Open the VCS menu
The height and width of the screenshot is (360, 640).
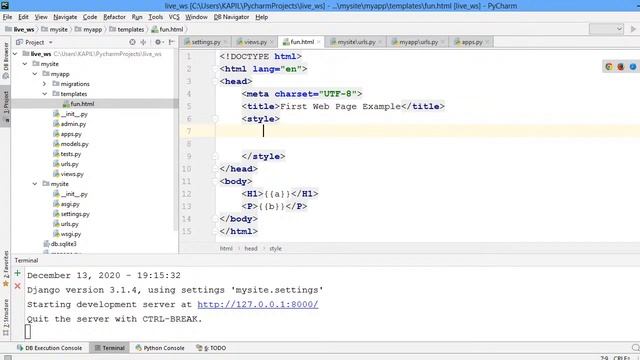pos(174,17)
